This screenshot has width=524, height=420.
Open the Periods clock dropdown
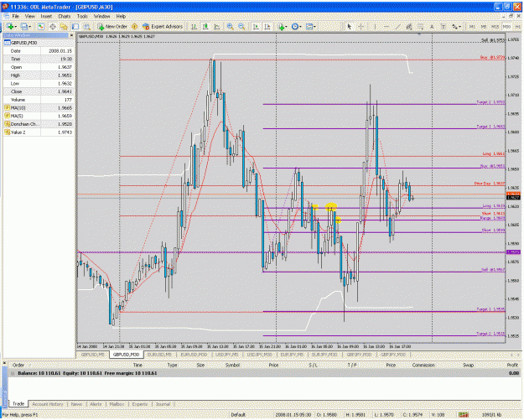(296, 26)
